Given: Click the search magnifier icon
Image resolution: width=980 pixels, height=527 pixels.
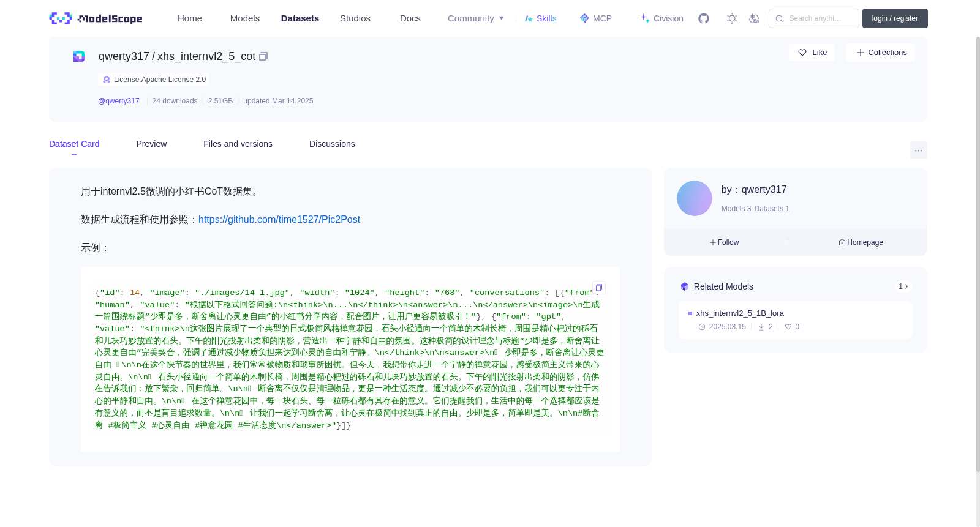Looking at the screenshot, I should coord(779,18).
